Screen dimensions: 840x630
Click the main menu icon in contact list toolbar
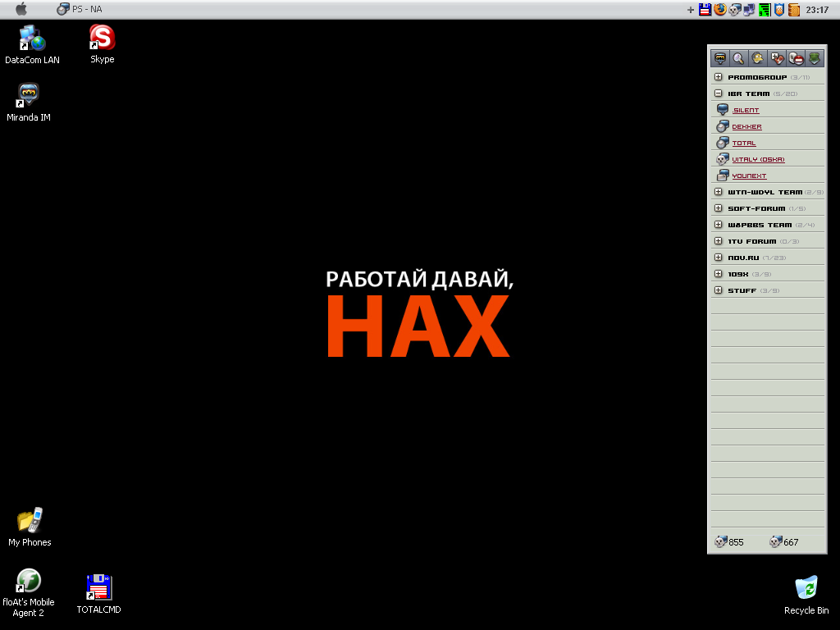click(x=720, y=58)
